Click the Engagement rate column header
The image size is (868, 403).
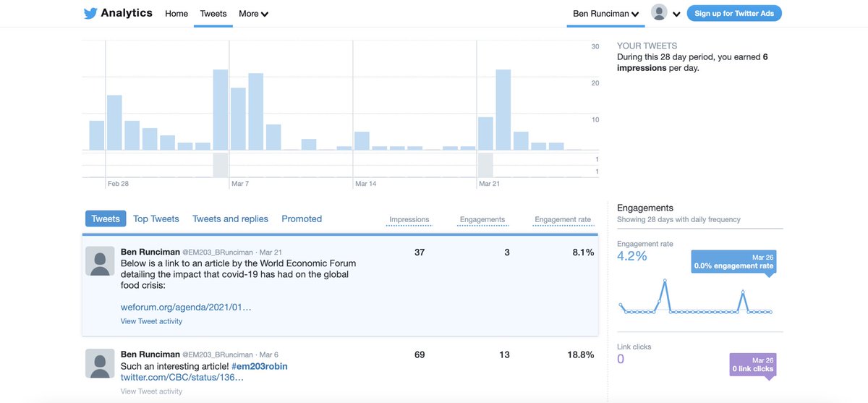pos(563,220)
